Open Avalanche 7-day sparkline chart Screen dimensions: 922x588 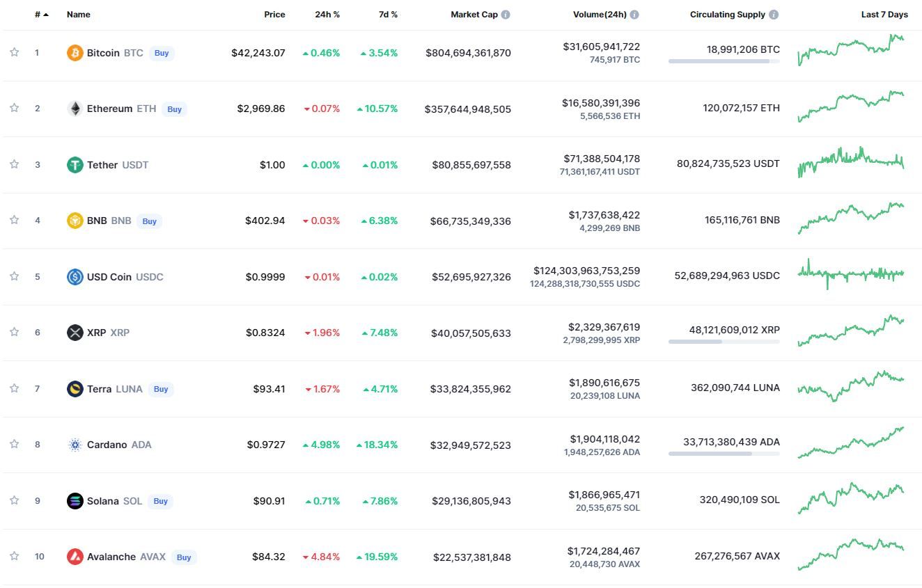click(x=851, y=554)
